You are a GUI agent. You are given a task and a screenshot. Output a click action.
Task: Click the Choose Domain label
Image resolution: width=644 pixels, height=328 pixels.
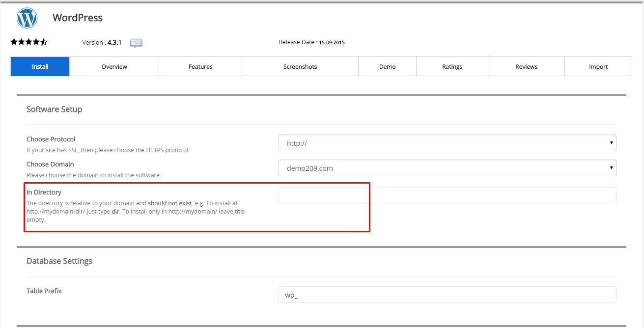point(50,164)
